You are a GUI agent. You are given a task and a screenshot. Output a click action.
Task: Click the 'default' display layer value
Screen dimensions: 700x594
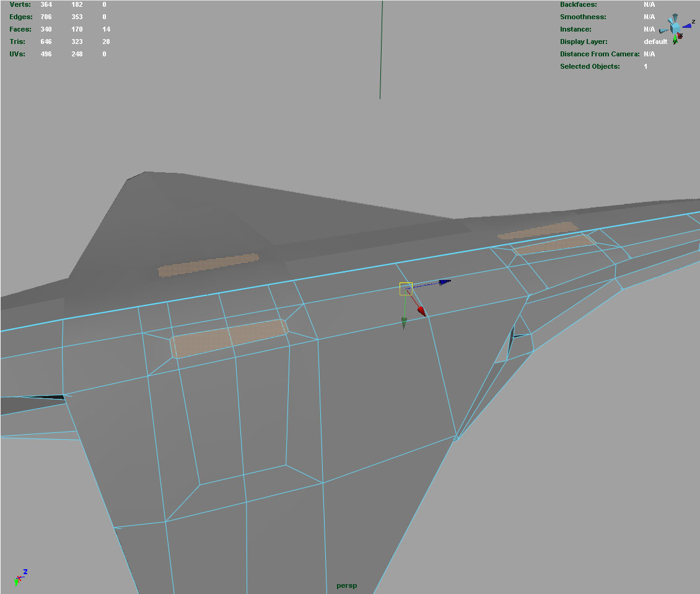tap(655, 42)
